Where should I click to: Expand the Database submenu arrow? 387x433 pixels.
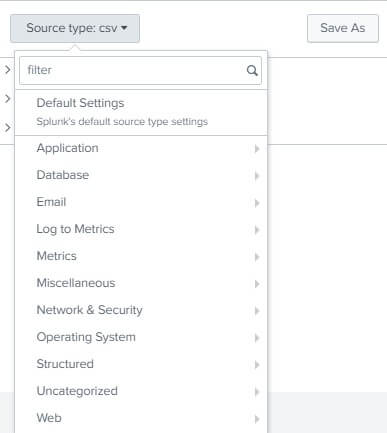[x=257, y=176]
